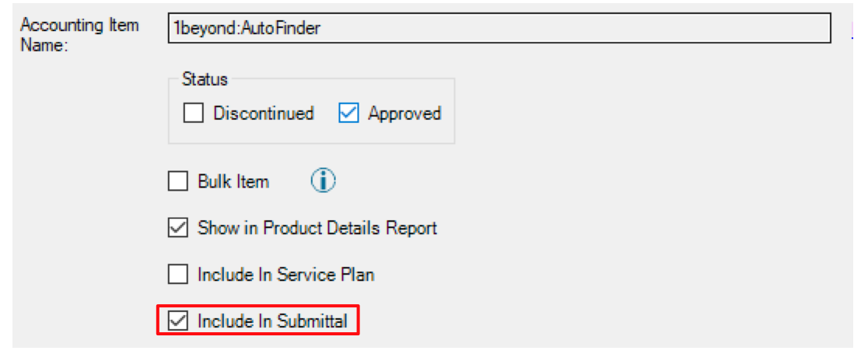This screenshot has width=868, height=361.
Task: Select the 1beyond:AutoFinder text in the field
Action: [x=247, y=28]
